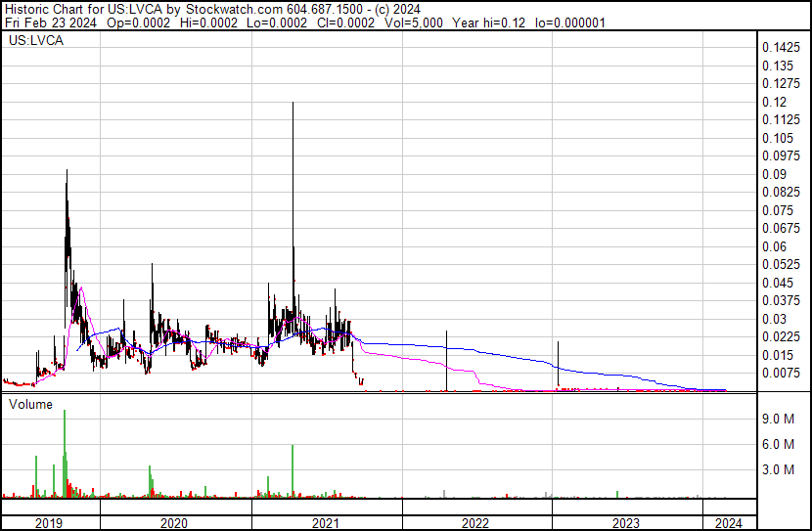This screenshot has height=531, width=812.
Task: Click the 0.0375 price axis label
Action: [781, 300]
